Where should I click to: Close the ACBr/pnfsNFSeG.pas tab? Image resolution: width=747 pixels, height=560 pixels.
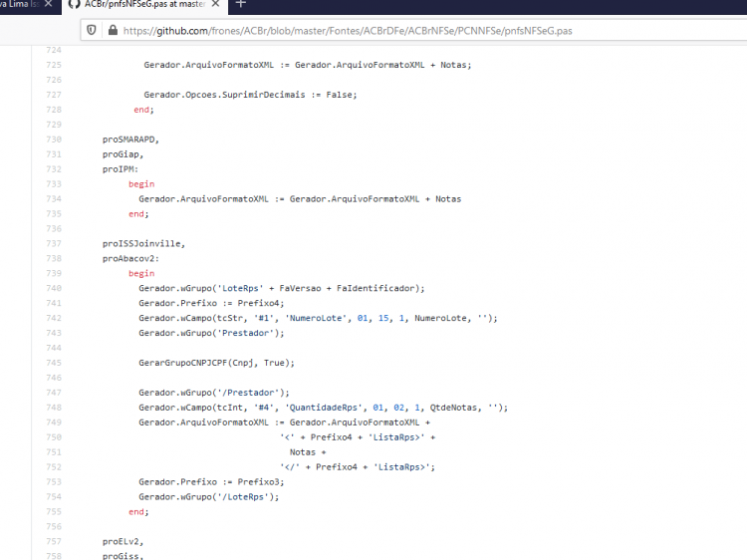(215, 4)
